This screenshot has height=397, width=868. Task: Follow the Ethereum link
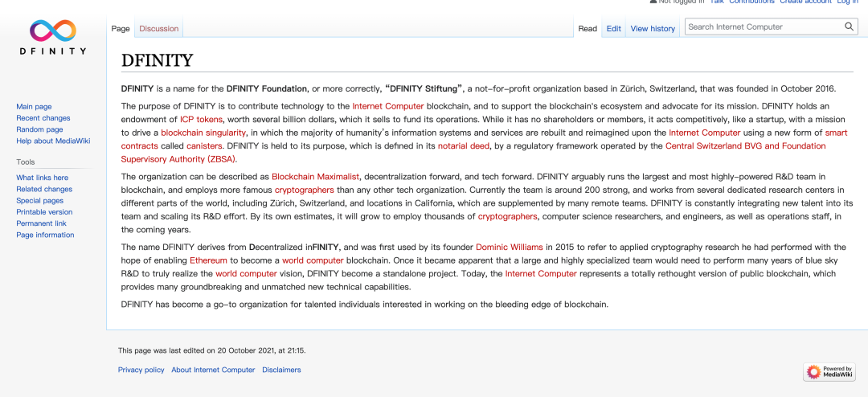[209, 260]
